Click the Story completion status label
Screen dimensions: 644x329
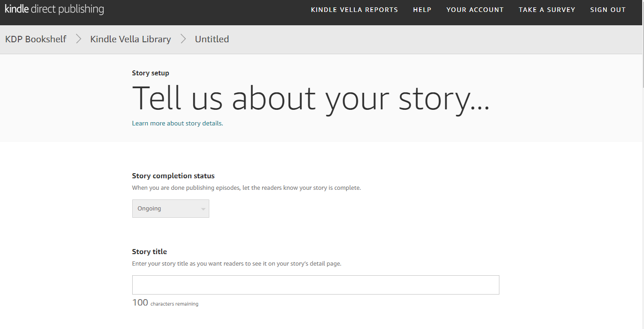[x=173, y=176]
